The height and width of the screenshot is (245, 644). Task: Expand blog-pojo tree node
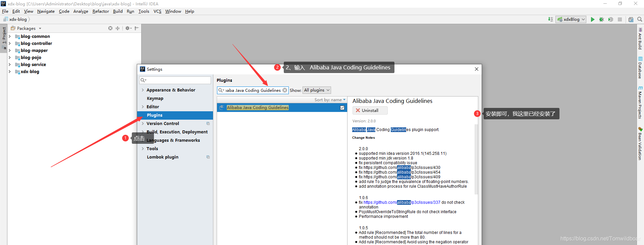(x=10, y=58)
